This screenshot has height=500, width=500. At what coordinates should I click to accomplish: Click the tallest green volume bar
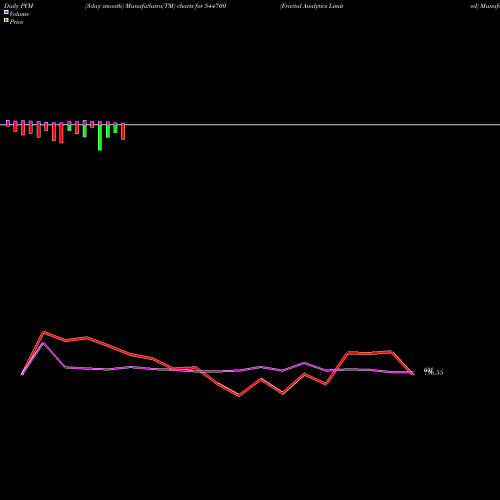[100, 138]
